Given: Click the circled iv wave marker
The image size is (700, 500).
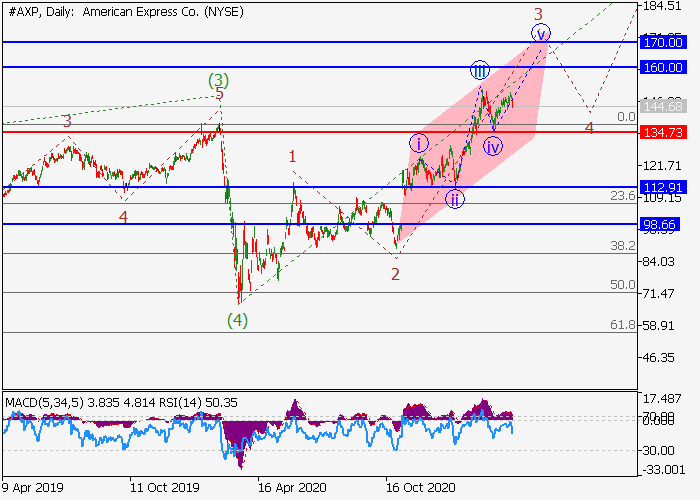Looking at the screenshot, I should click(493, 146).
